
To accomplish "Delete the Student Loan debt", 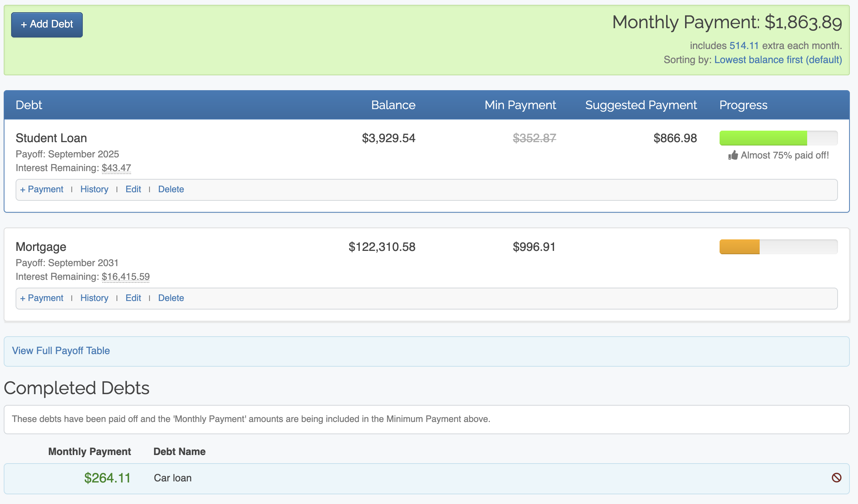I will 171,189.
